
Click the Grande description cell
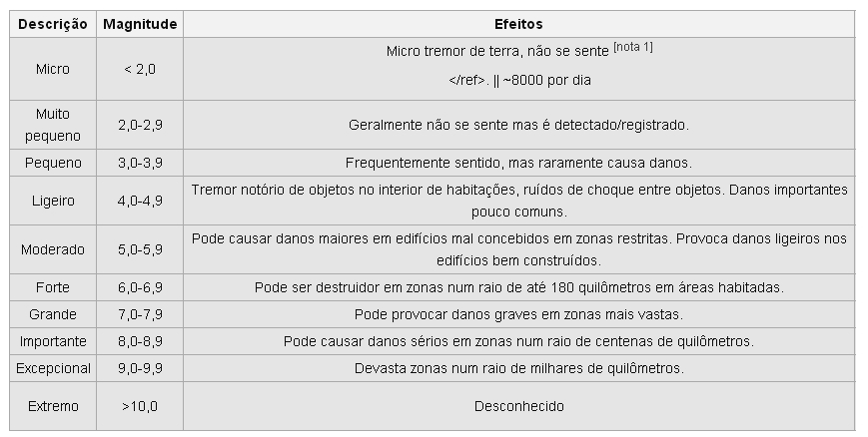coord(53,314)
